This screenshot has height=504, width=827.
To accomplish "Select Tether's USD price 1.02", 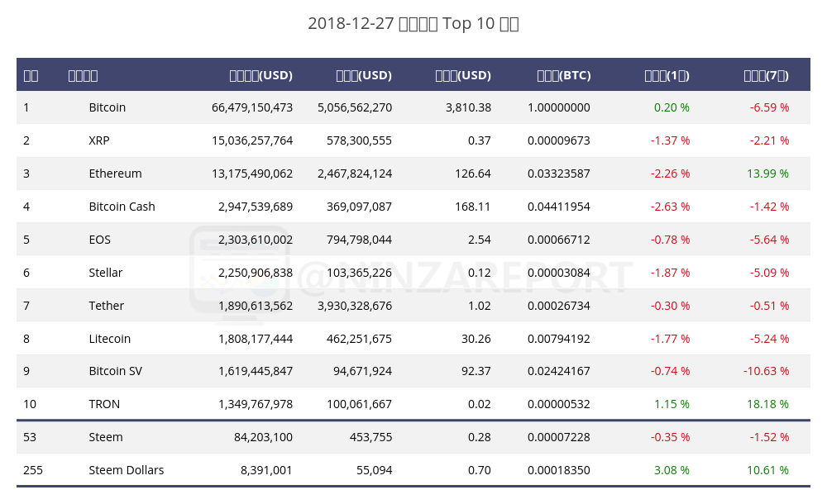I will click(x=480, y=306).
